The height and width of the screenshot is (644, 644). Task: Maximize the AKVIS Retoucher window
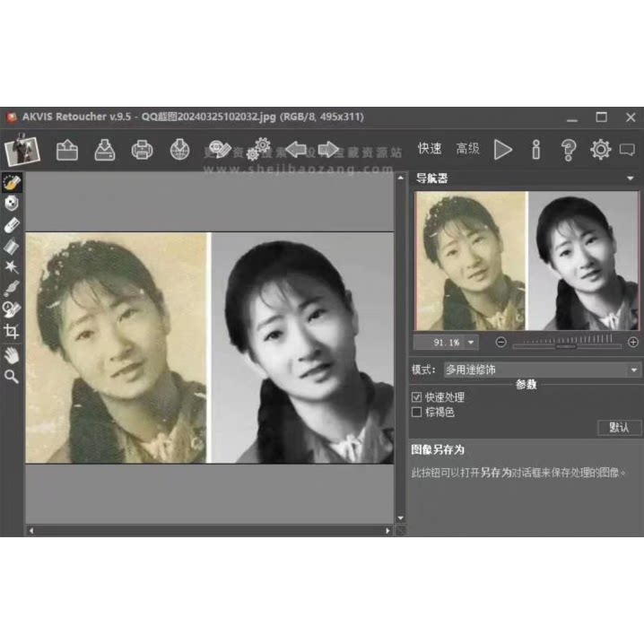[x=601, y=117]
